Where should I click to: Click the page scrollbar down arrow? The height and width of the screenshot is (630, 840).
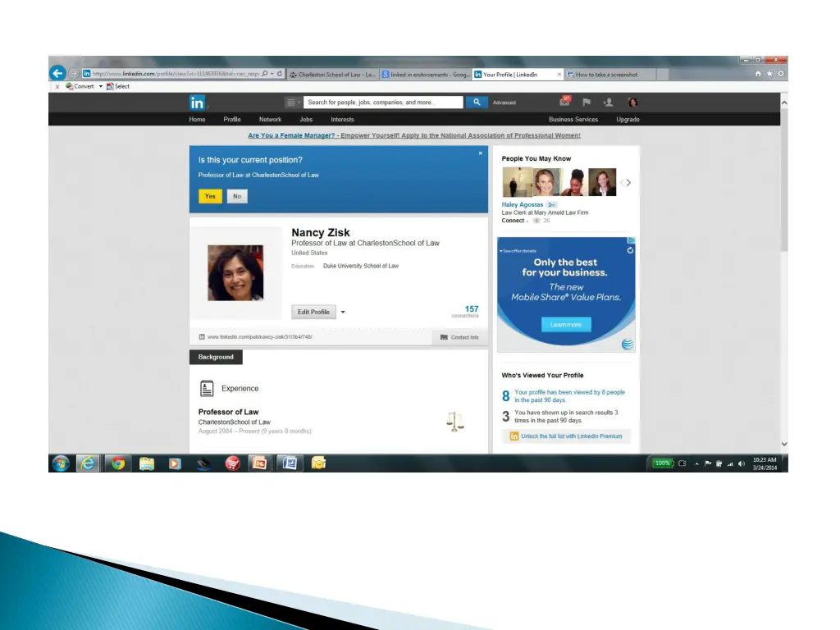point(784,444)
